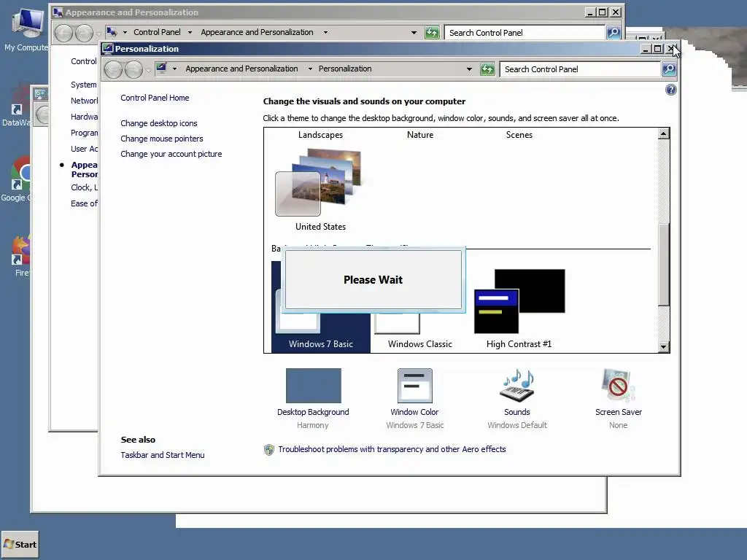Click the Scenes theme label

point(519,135)
